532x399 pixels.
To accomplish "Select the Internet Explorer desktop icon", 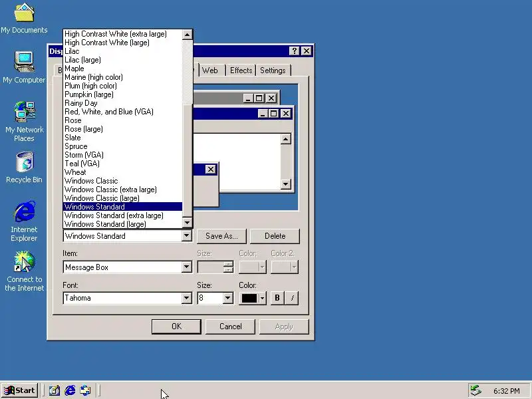I will [24, 221].
